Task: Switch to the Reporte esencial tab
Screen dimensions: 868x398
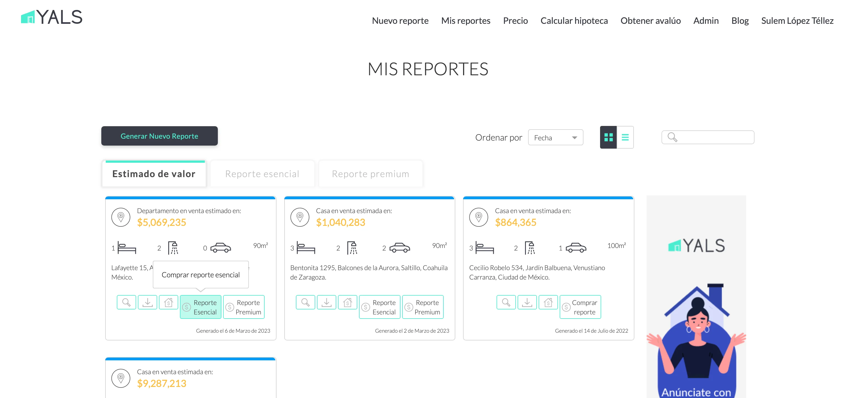Action: [x=262, y=174]
